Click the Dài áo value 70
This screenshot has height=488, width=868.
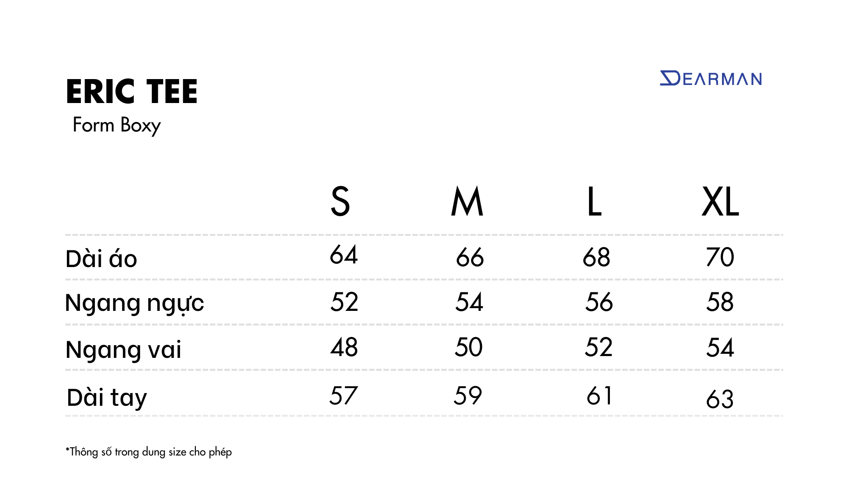[720, 257]
